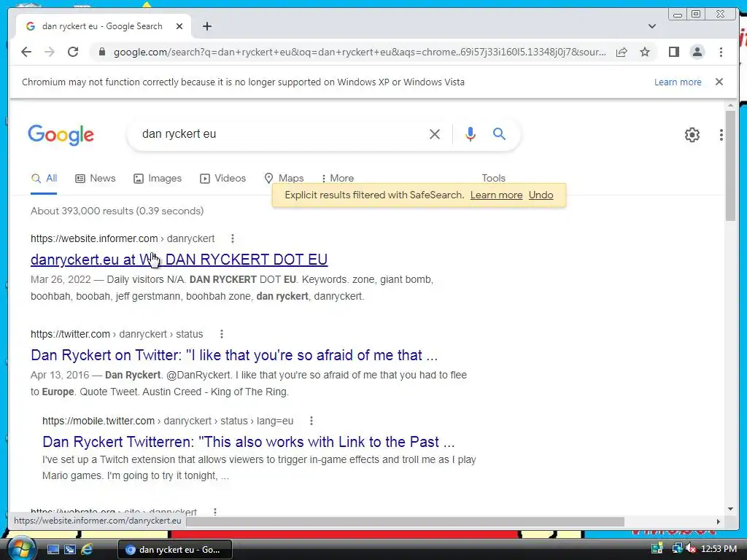The width and height of the screenshot is (747, 560).
Task: Submit search with magnifier icon
Action: (499, 134)
